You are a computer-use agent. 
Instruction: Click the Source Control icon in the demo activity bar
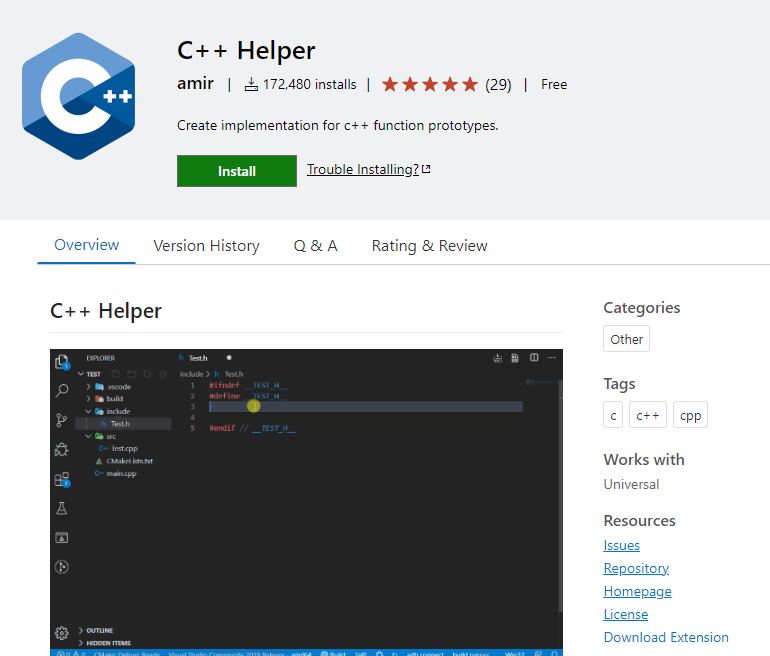(x=61, y=420)
